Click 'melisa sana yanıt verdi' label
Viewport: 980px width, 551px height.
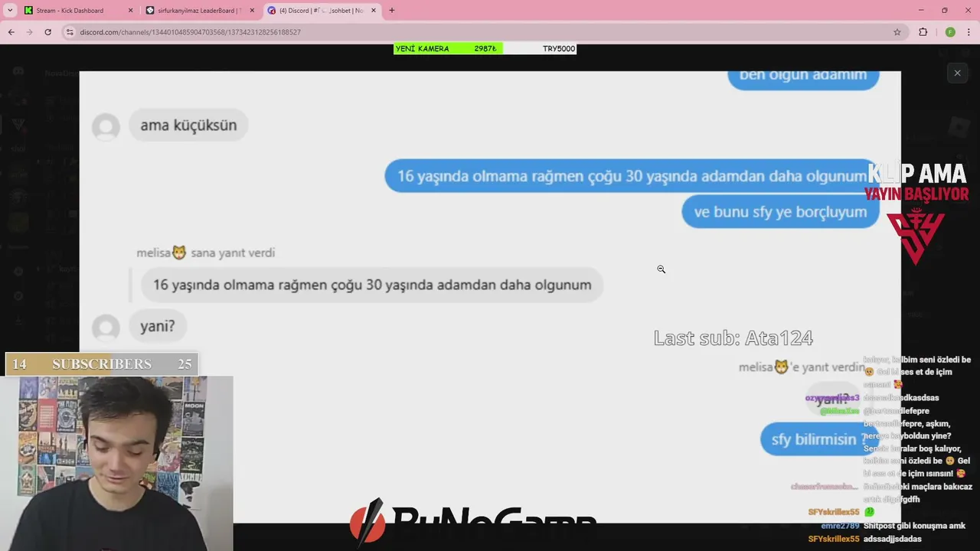205,253
